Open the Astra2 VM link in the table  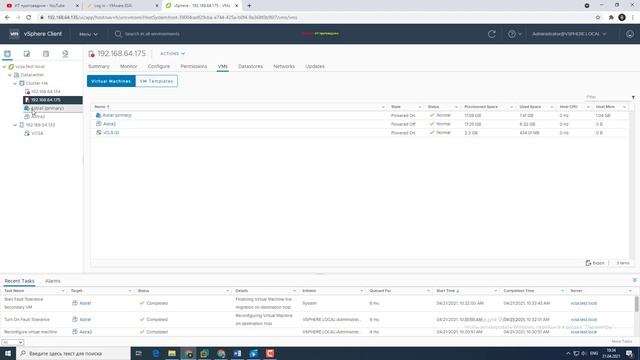(x=109, y=124)
